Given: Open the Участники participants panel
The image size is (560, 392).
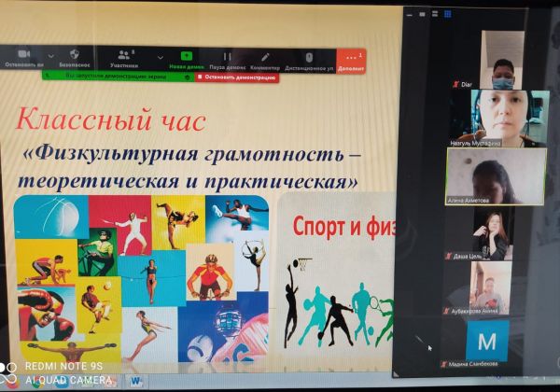Looking at the screenshot, I should tap(123, 55).
